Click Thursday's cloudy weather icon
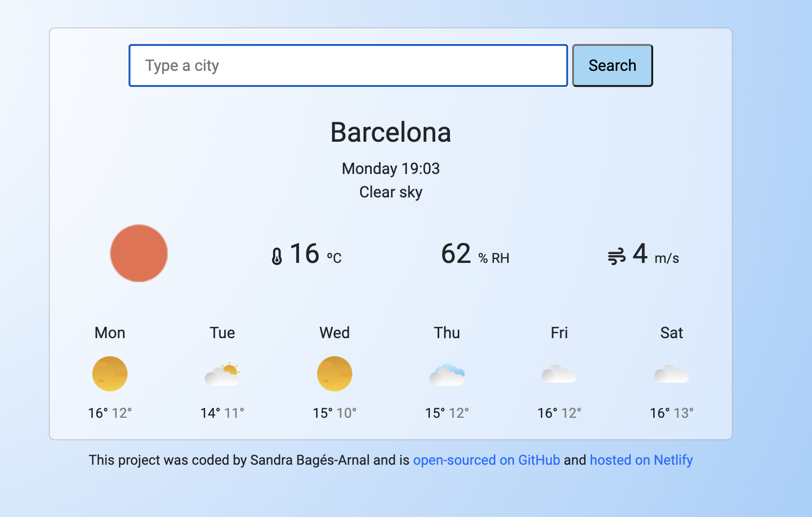 [447, 373]
